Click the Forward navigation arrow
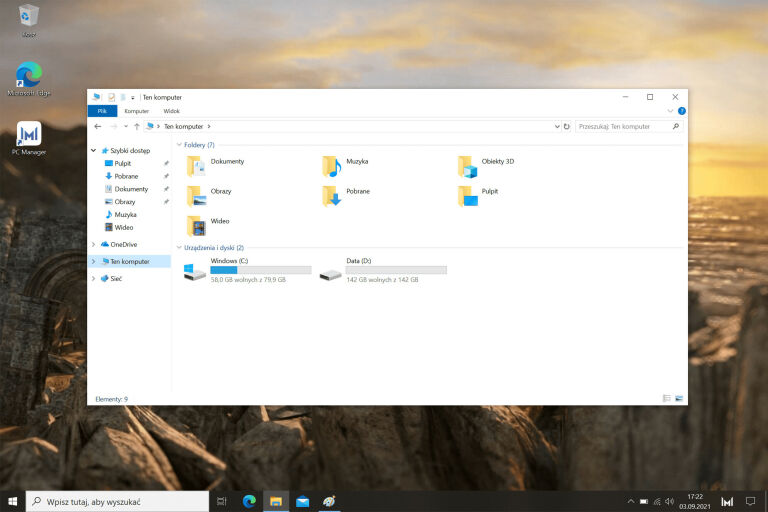 [x=113, y=126]
